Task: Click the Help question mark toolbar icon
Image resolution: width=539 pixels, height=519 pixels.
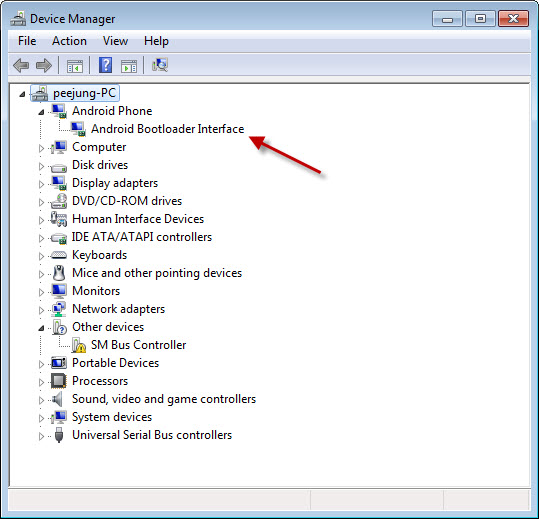Action: 106,65
